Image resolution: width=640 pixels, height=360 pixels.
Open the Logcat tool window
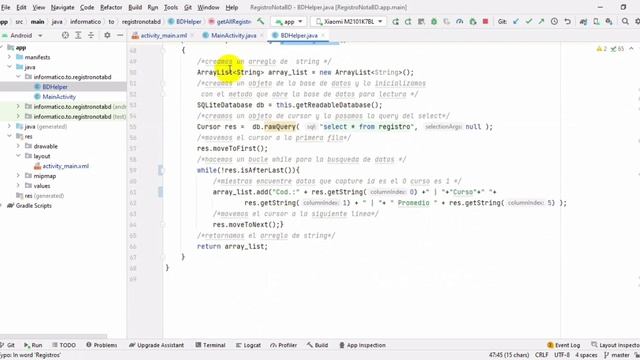tap(248, 345)
